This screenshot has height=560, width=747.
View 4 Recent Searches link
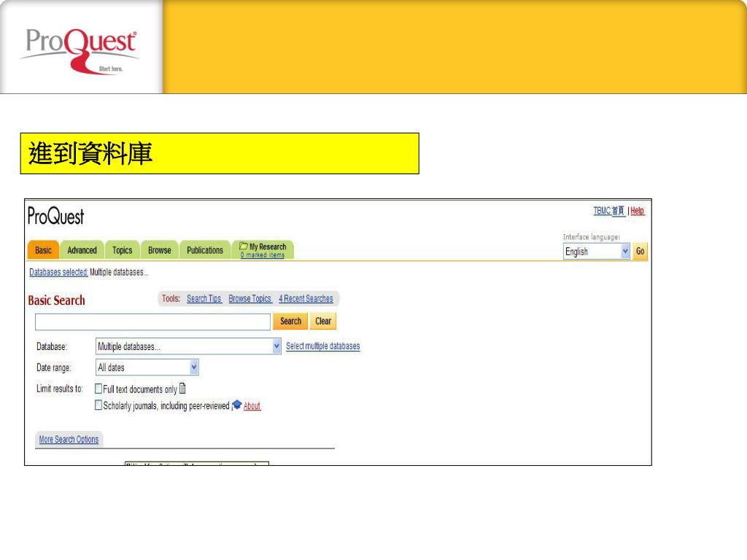click(x=306, y=298)
